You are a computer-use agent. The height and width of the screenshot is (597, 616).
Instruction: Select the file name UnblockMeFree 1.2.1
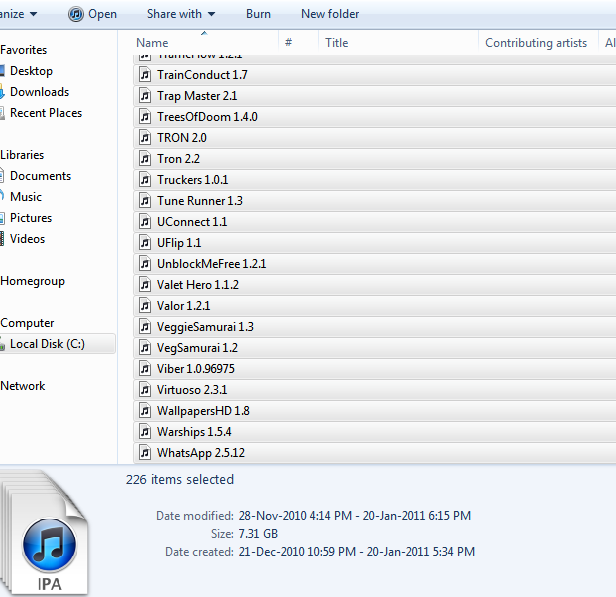coord(211,264)
